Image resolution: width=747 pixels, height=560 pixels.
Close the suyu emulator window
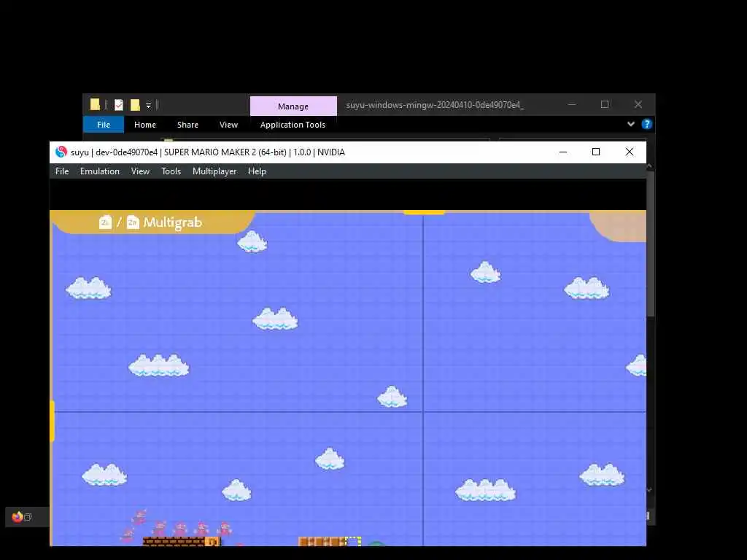(x=630, y=152)
